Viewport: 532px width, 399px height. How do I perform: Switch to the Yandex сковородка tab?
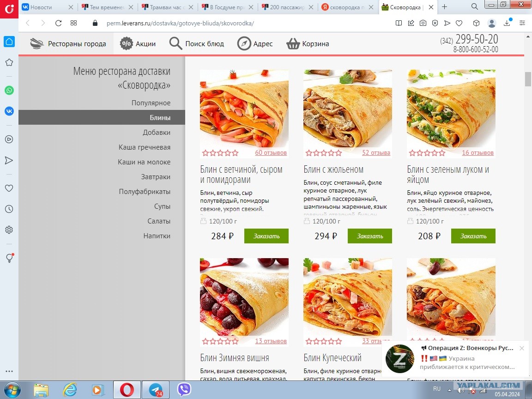pos(347,7)
